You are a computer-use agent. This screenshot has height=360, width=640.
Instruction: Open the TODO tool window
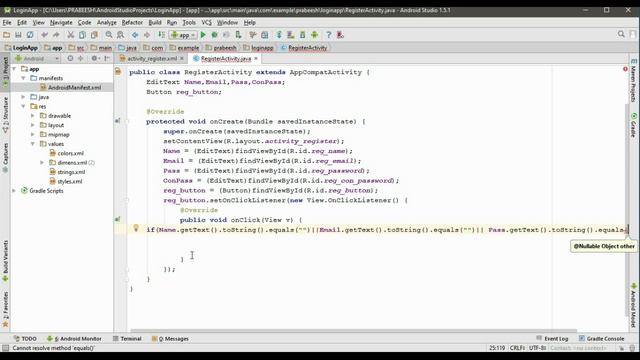click(x=25, y=338)
